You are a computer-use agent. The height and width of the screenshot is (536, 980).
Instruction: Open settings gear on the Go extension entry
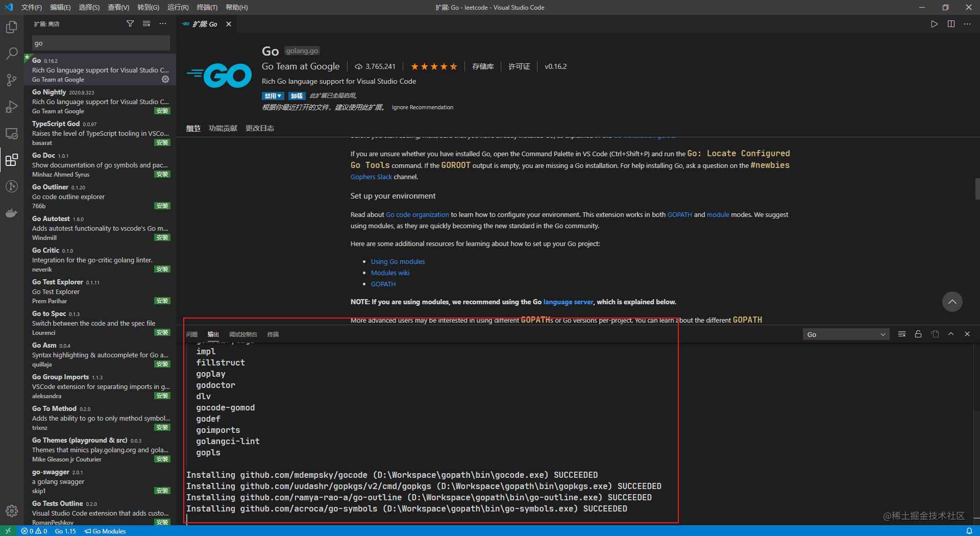(x=165, y=79)
